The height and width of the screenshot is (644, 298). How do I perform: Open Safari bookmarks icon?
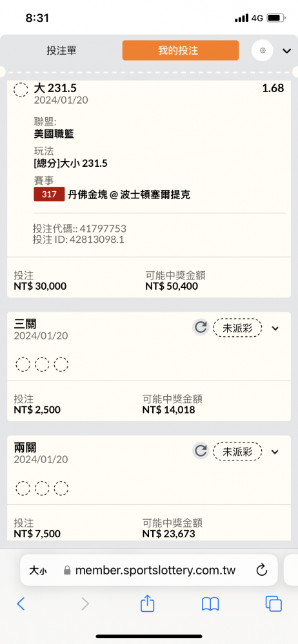[x=210, y=604]
